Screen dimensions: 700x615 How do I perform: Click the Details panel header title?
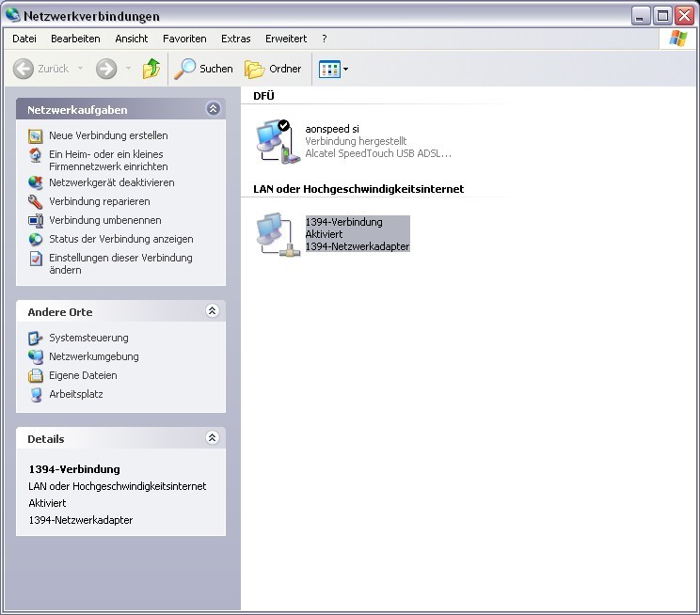point(46,439)
